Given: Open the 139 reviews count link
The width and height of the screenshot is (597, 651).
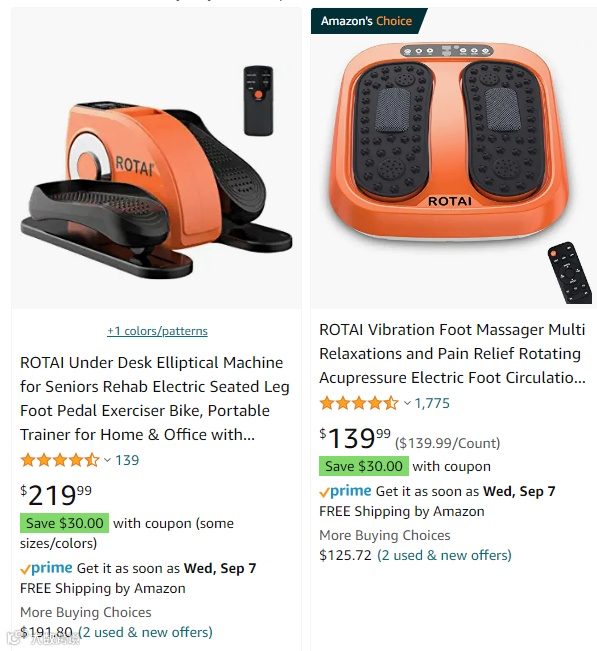Looking at the screenshot, I should tap(127, 460).
